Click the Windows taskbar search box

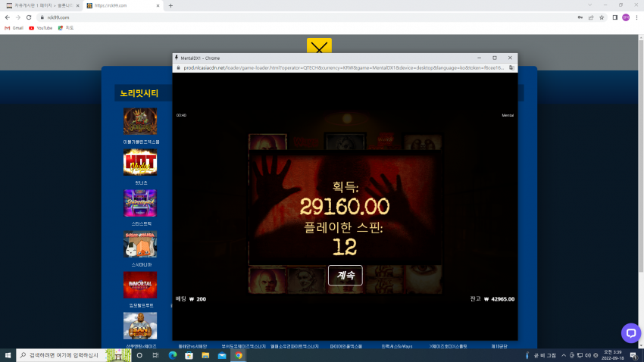pyautogui.click(x=74, y=355)
